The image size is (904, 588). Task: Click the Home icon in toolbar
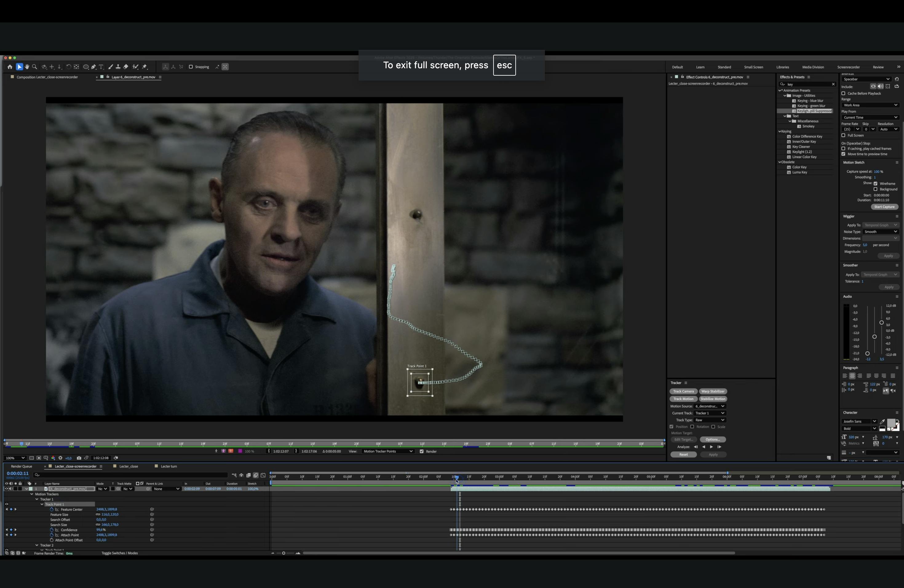10,67
